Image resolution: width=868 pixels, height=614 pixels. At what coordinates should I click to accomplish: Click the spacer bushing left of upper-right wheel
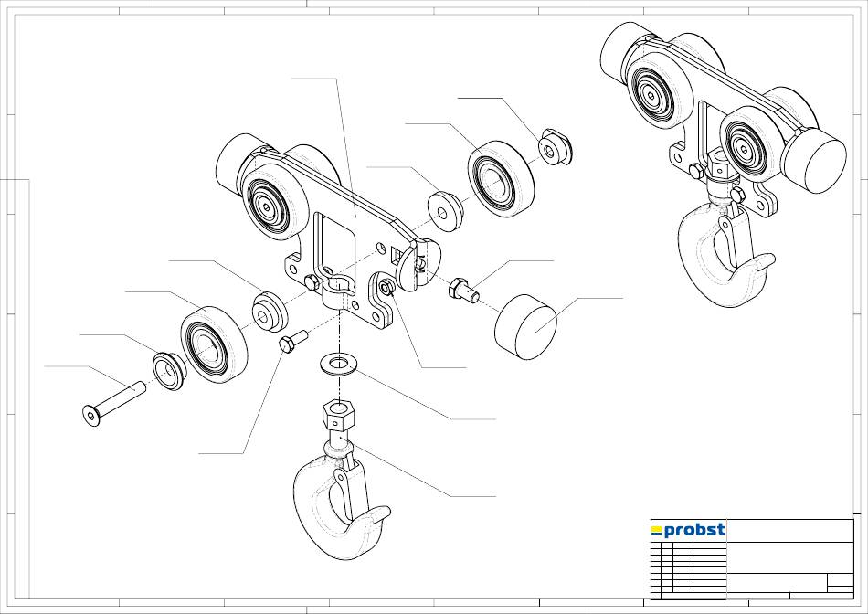446,211
